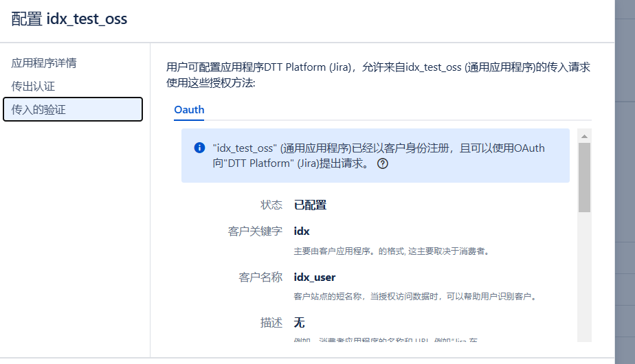Click the idx consumer key value
Viewport: 635px width, 364px height.
coord(302,231)
